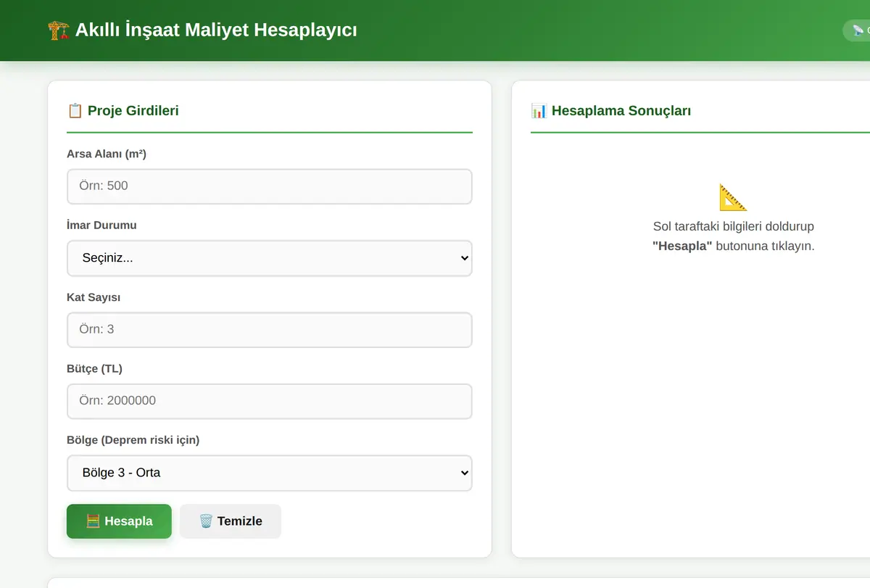The height and width of the screenshot is (588, 870).
Task: Click the bar chart icon beside Hesaplama Sonuçları
Action: point(539,110)
